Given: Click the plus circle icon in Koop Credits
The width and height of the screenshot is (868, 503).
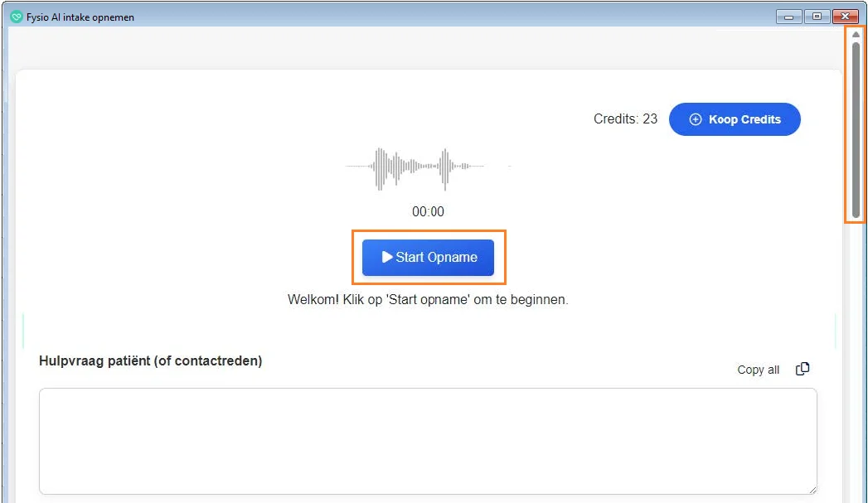Looking at the screenshot, I should [696, 119].
